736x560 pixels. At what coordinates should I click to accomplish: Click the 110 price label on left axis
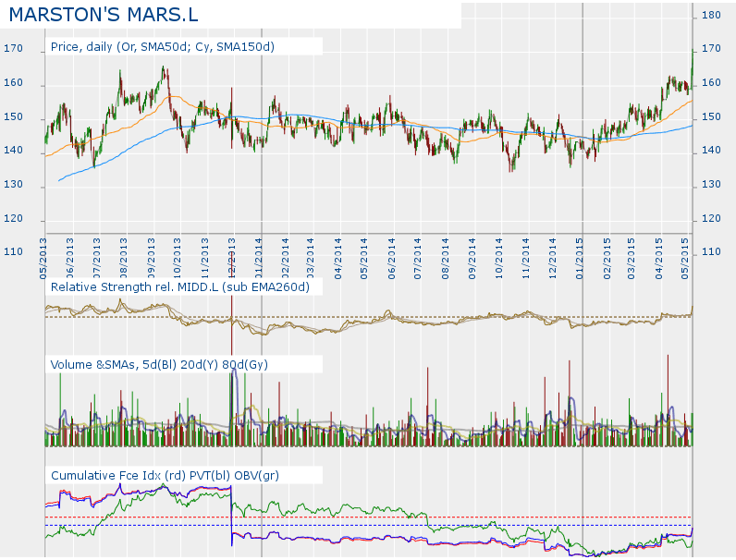pyautogui.click(x=13, y=252)
